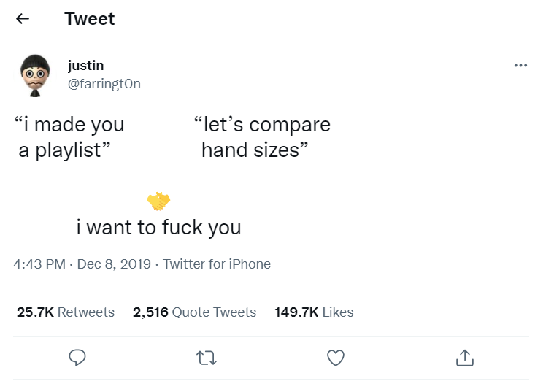554x392 pixels.
Task: Click the display name justin
Action: (x=85, y=66)
